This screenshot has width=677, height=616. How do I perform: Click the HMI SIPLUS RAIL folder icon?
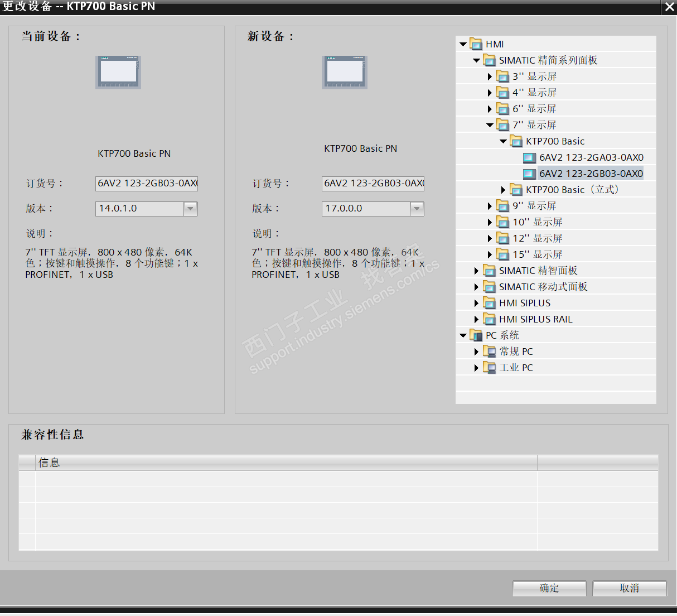(x=489, y=319)
